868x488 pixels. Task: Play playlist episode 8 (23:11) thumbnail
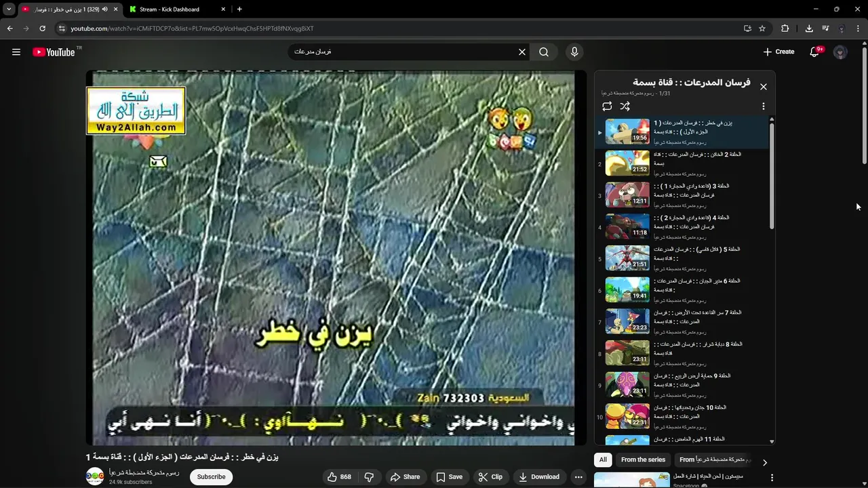click(x=627, y=353)
